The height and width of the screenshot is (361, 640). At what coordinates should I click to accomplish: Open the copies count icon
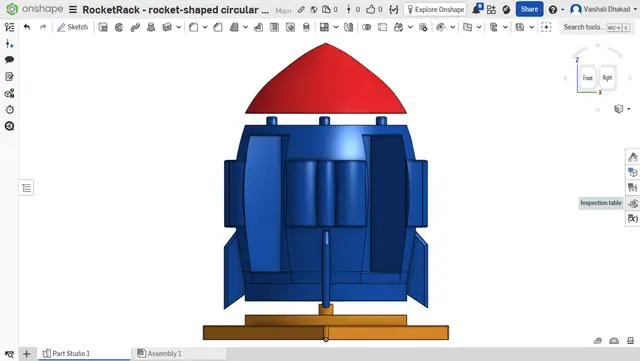point(330,9)
